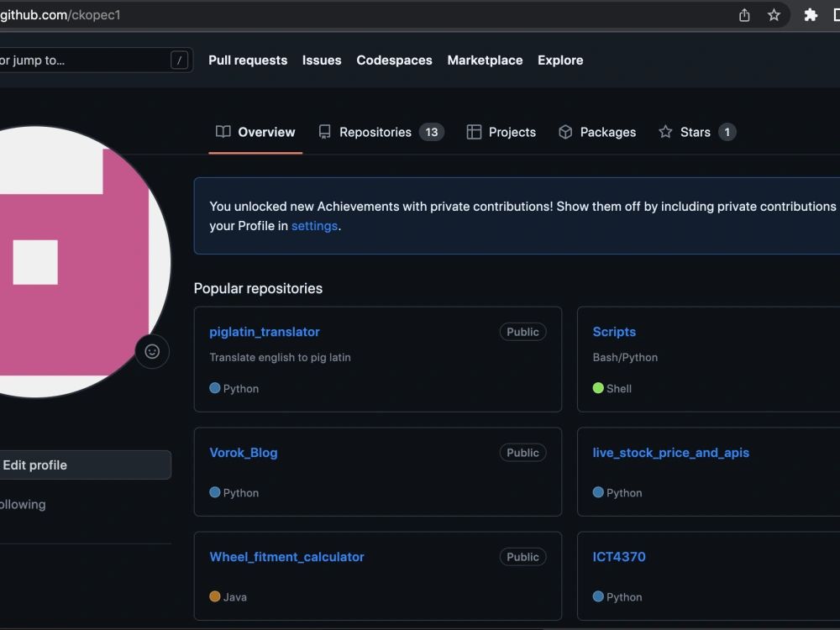Bookmark this page with the star icon
Viewport: 840px width, 630px height.
tap(774, 15)
